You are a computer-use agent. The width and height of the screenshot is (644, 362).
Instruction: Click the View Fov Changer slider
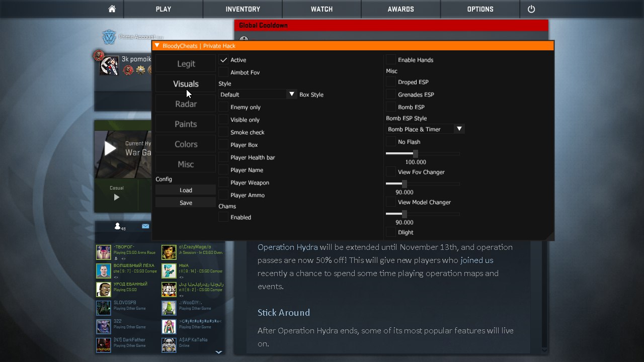[423, 184]
